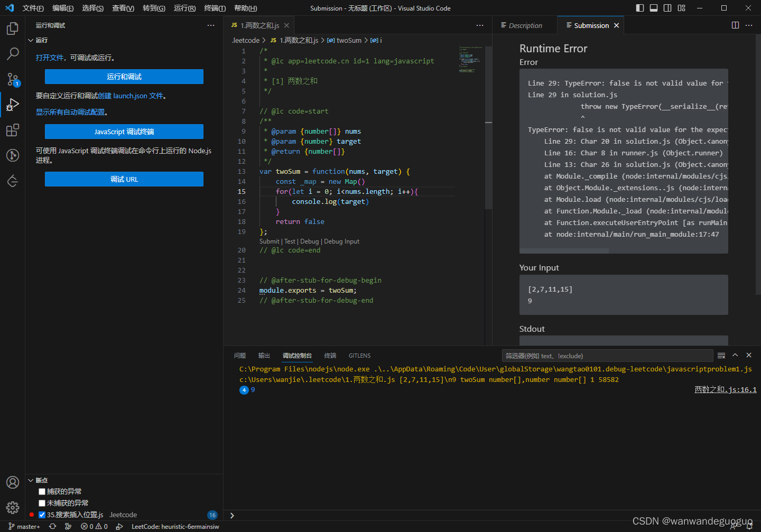
Task: Toggle the 捕获的异常 breakpoint checkbox
Action: (x=42, y=491)
